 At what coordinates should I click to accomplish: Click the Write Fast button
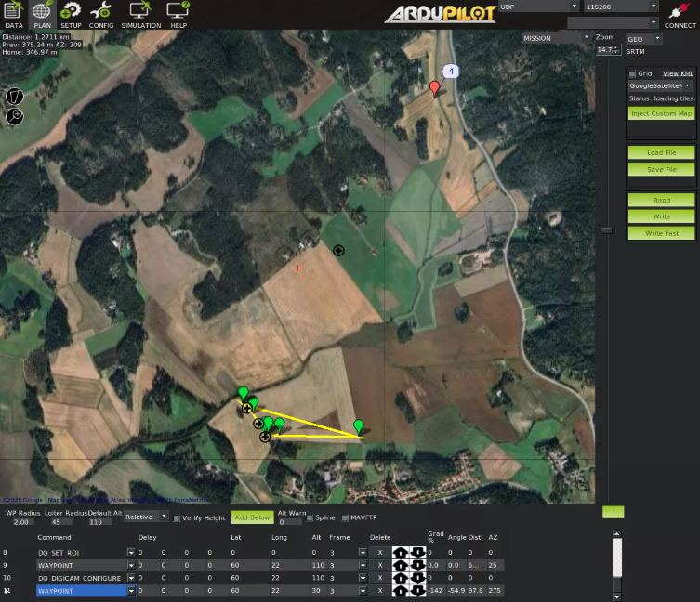pos(661,233)
